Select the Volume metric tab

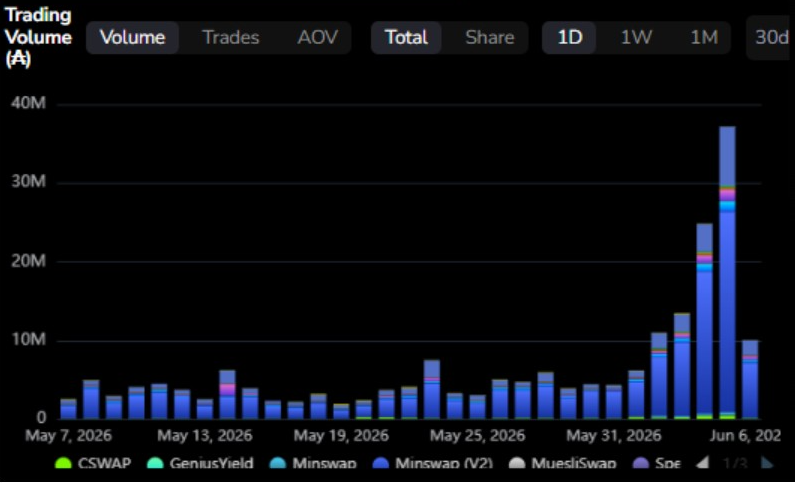click(x=132, y=38)
